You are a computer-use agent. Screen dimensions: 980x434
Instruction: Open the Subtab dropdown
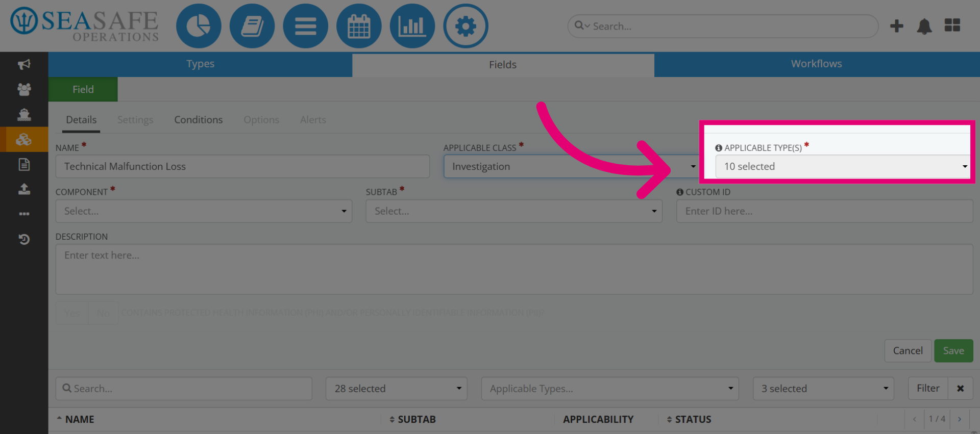click(x=514, y=211)
